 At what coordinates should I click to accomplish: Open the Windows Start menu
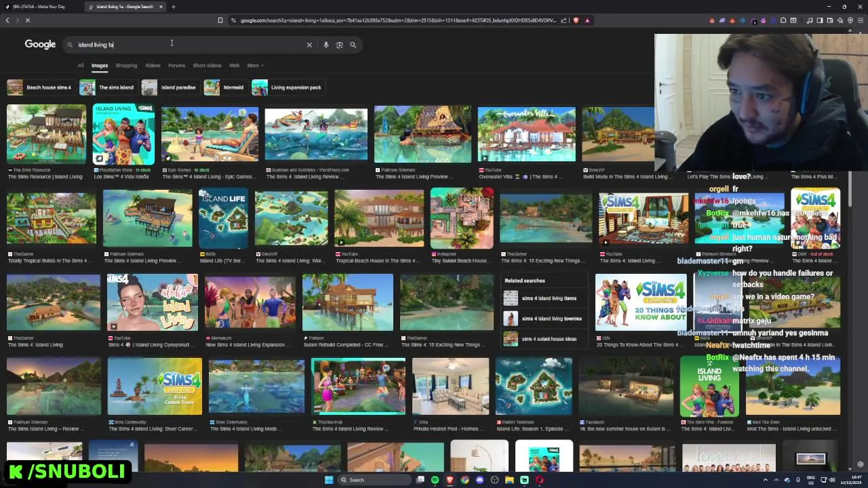[x=329, y=480]
